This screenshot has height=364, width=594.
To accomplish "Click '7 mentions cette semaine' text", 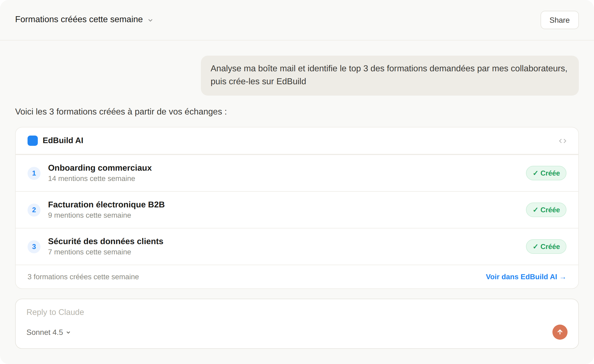I will click(x=89, y=252).
